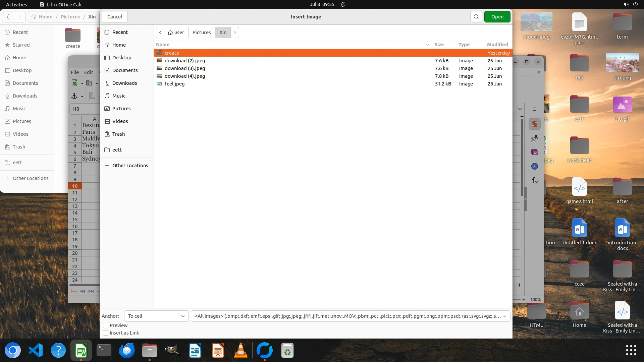The image size is (644, 362).
Task: Launch VLC from the dock
Action: point(240,351)
